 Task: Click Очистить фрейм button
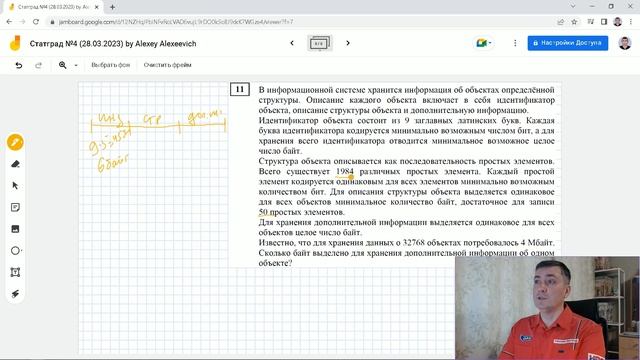(x=167, y=65)
